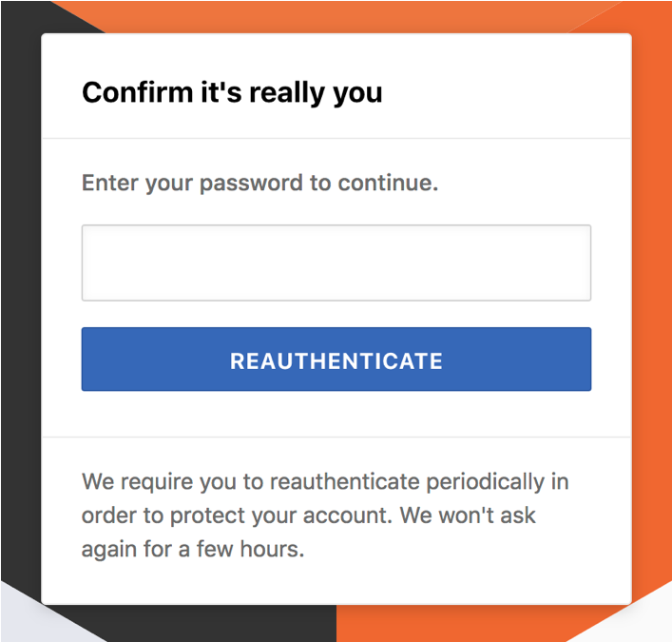The image size is (672, 642).
Task: Select the 'Confirm it's really you' heading
Action: (232, 93)
